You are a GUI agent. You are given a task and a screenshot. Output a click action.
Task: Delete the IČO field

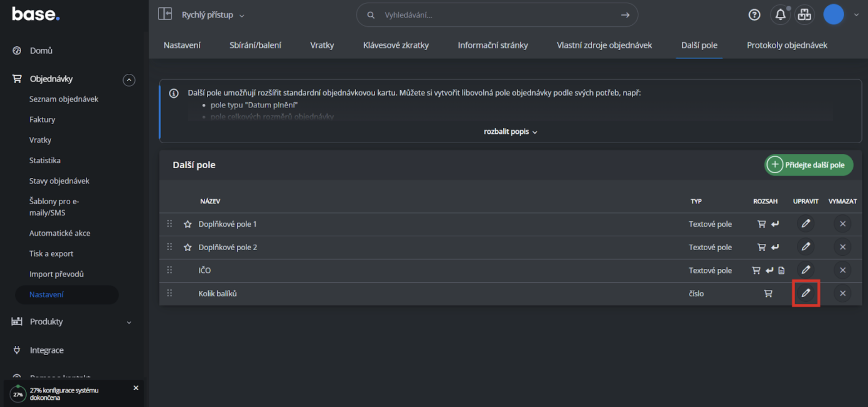coord(843,270)
